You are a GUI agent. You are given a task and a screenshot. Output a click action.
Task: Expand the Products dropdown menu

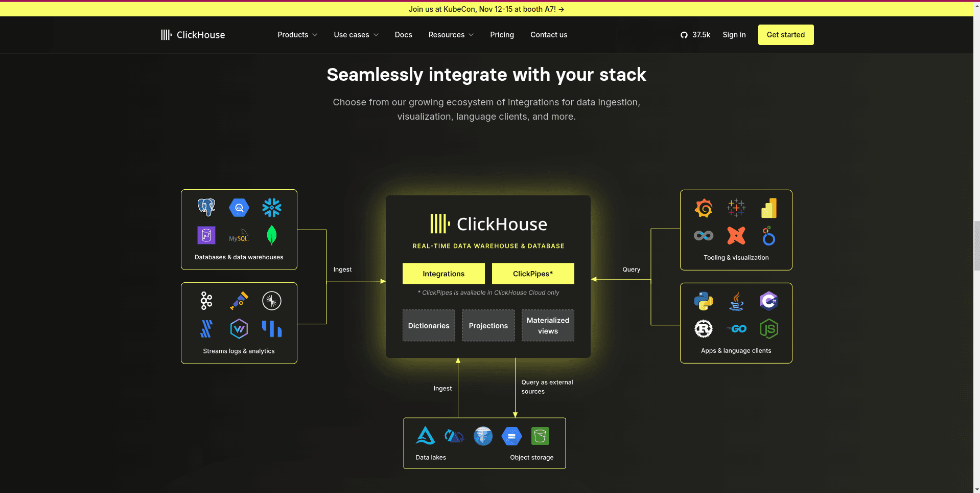pyautogui.click(x=297, y=35)
